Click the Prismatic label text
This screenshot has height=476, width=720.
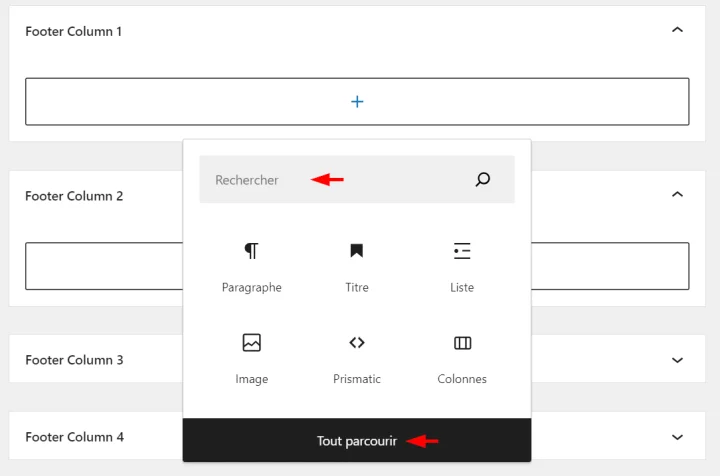(x=357, y=379)
